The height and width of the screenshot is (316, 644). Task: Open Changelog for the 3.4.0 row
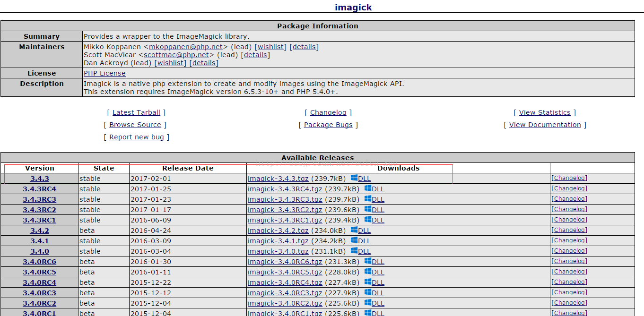570,251
